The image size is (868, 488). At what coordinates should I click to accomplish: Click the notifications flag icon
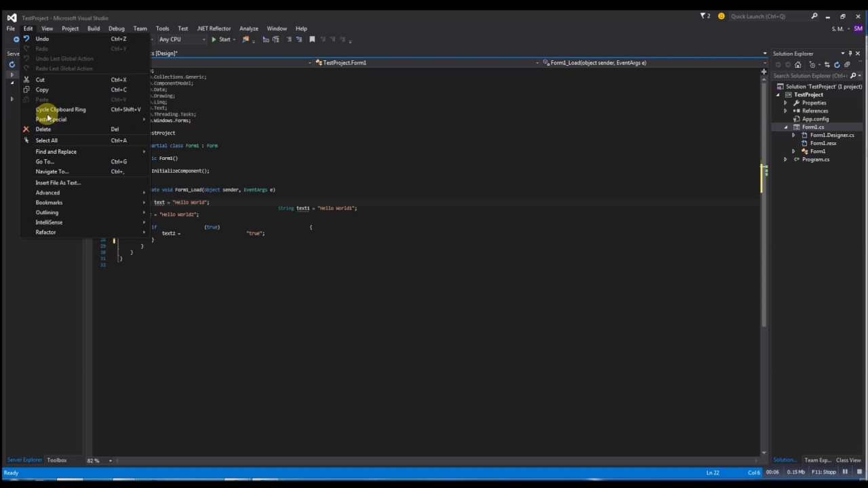[x=703, y=16]
